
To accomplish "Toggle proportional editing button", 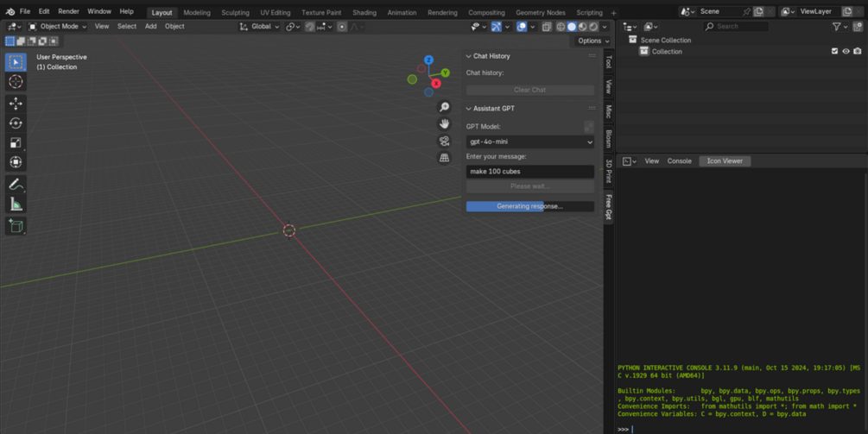I will pos(342,27).
